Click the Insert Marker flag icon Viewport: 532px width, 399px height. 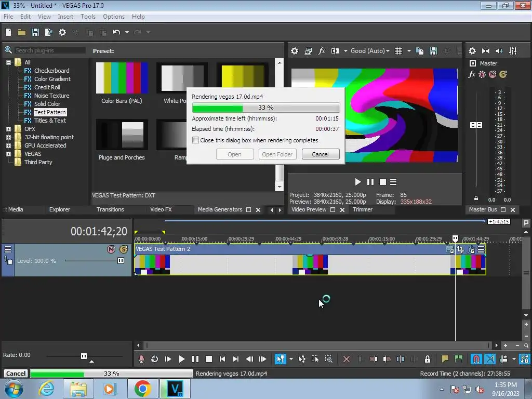[445, 359]
